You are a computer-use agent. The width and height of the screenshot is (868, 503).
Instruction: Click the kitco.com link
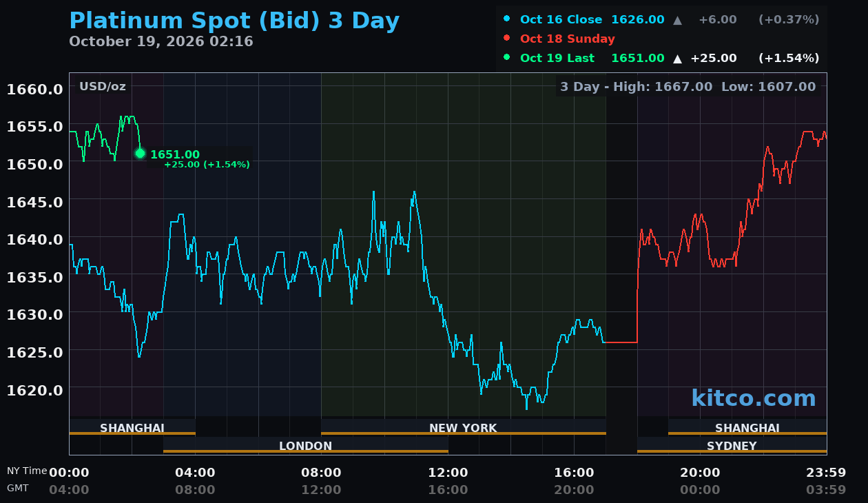pyautogui.click(x=754, y=398)
